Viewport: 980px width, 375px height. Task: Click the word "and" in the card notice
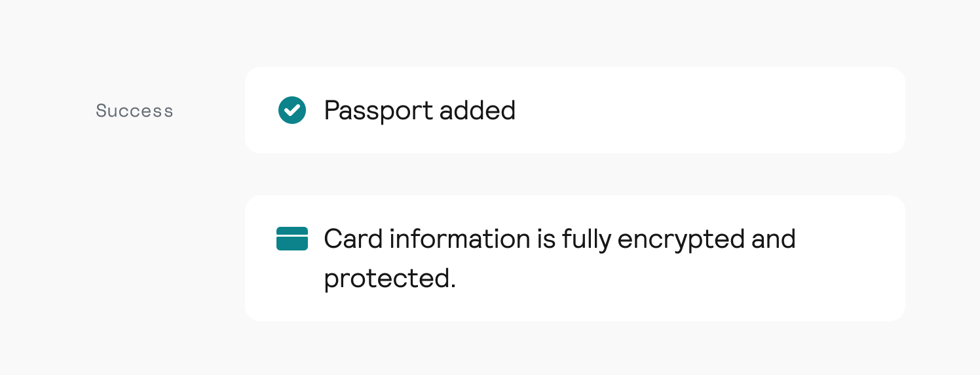pyautogui.click(x=774, y=239)
